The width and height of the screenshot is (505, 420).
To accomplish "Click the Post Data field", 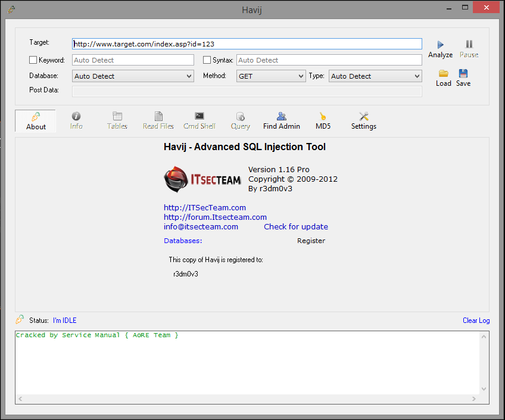I will pos(247,92).
